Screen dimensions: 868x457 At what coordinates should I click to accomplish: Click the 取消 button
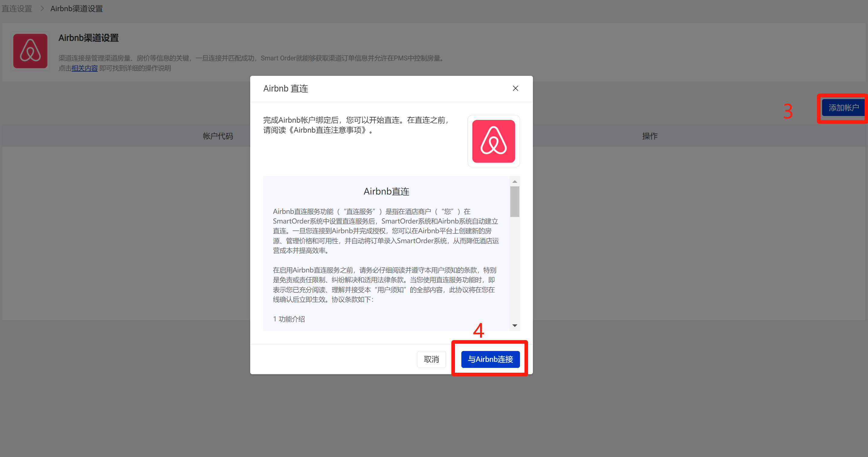(x=431, y=359)
